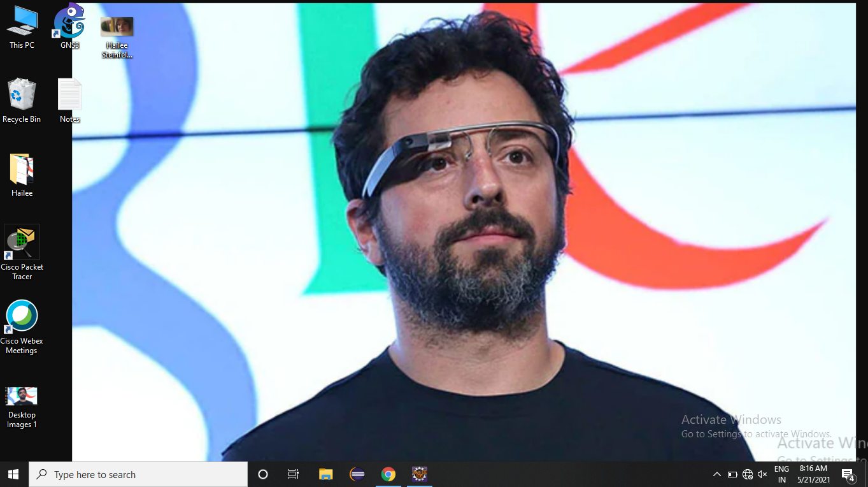Show hidden system tray icons
This screenshot has width=868, height=487.
[716, 474]
